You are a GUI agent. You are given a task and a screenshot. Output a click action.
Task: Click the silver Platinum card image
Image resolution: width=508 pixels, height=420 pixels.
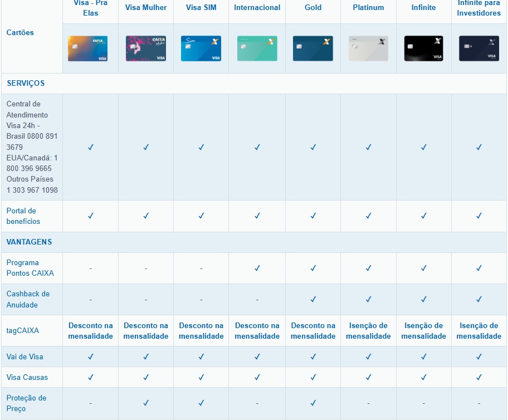(x=368, y=48)
